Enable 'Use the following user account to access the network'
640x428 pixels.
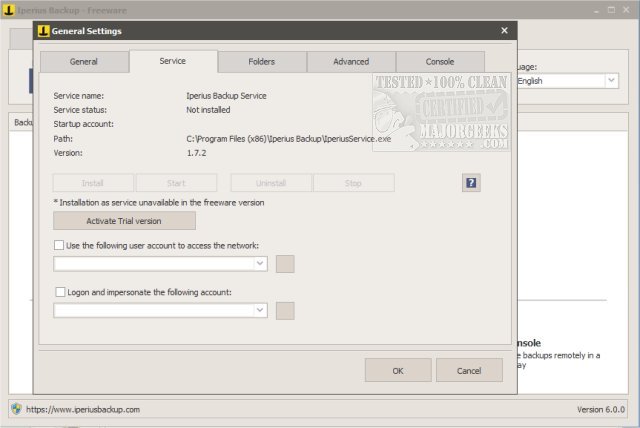[x=59, y=245]
